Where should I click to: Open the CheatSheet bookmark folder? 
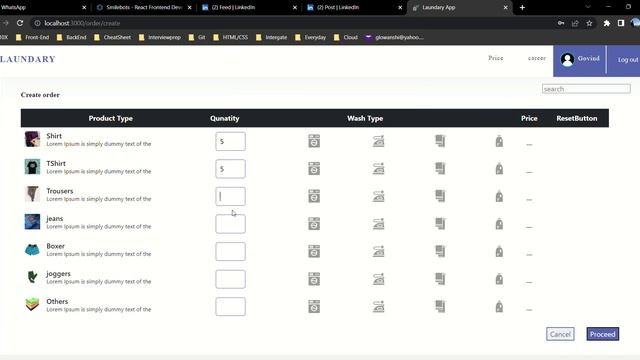point(113,37)
